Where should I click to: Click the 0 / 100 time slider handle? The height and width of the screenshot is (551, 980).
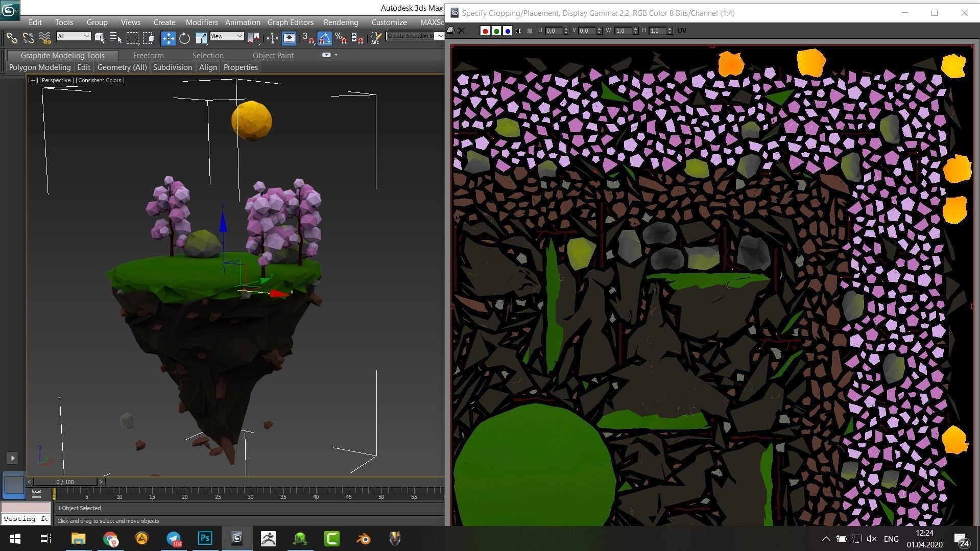65,482
